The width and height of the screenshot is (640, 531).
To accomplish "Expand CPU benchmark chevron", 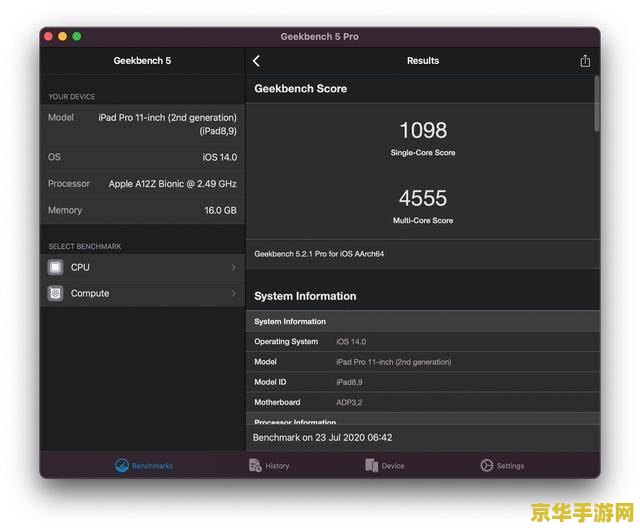I will 233,267.
